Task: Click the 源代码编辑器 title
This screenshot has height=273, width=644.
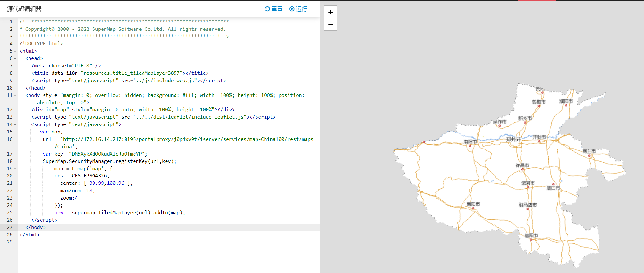Action: click(x=24, y=9)
